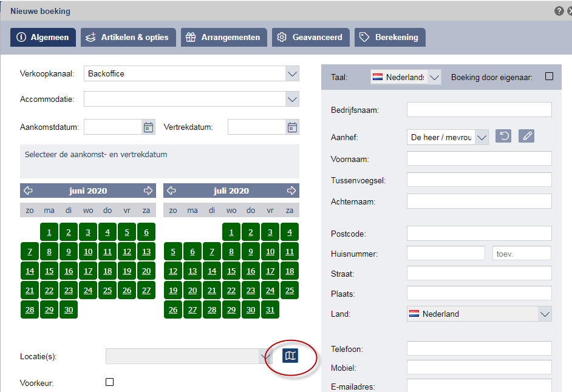The width and height of the screenshot is (572, 392).
Task: Click the E-mailadres input field
Action: coord(479,385)
